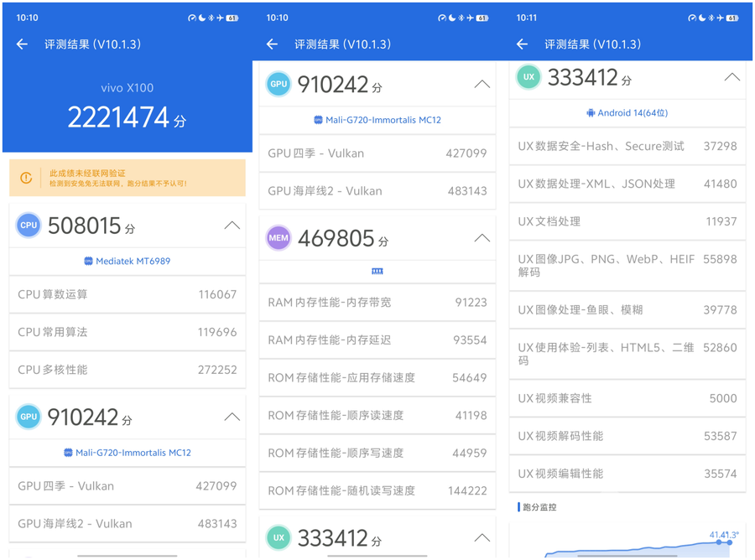Tap the chip icon beside Mali-G720 in middle screenshot

(x=318, y=120)
